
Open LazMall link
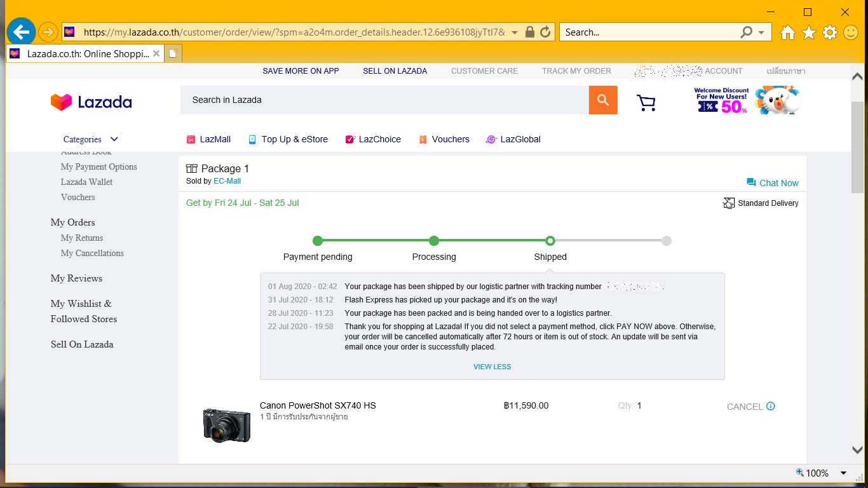(x=208, y=139)
